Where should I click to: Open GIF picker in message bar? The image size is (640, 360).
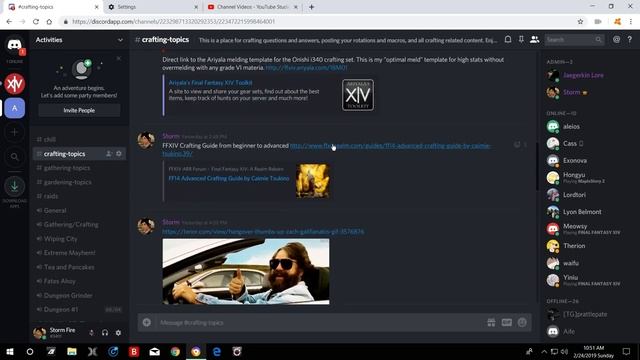coord(507,322)
